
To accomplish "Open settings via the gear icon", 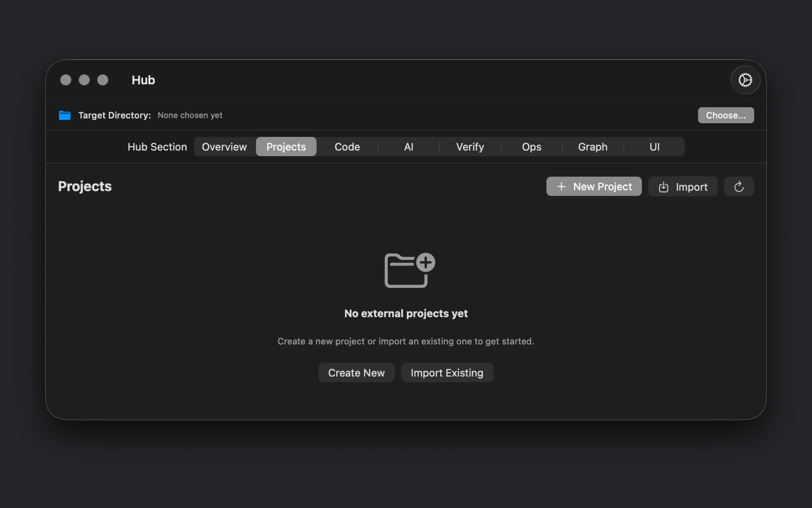I will (x=745, y=80).
